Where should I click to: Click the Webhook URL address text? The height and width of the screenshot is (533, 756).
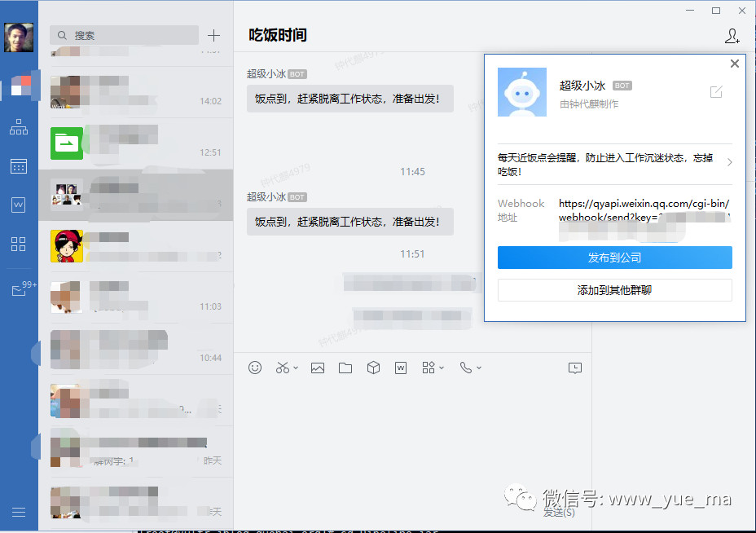pos(644,210)
